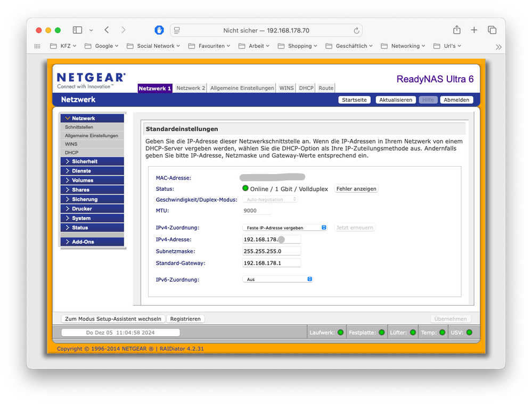Click the IPv4-Adresse input field

272,240
